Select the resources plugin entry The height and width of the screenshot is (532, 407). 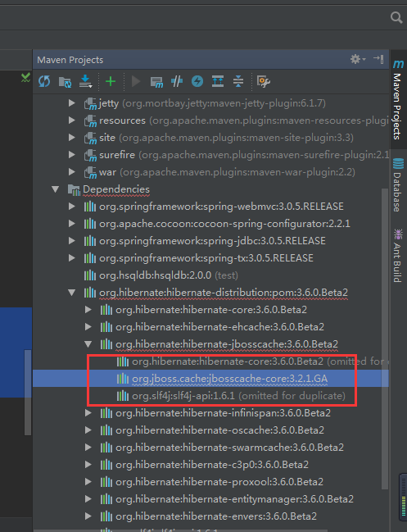[244, 120]
